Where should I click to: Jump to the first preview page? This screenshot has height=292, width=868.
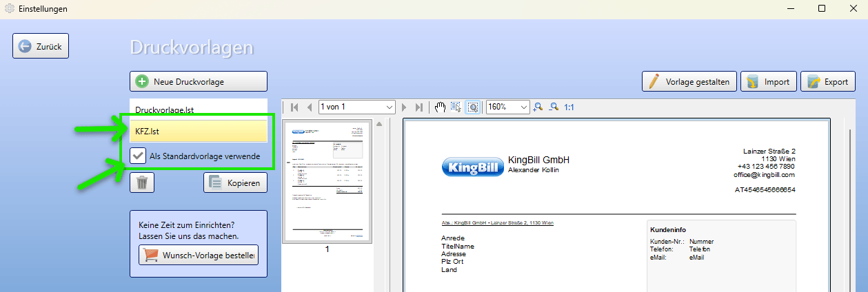(295, 107)
